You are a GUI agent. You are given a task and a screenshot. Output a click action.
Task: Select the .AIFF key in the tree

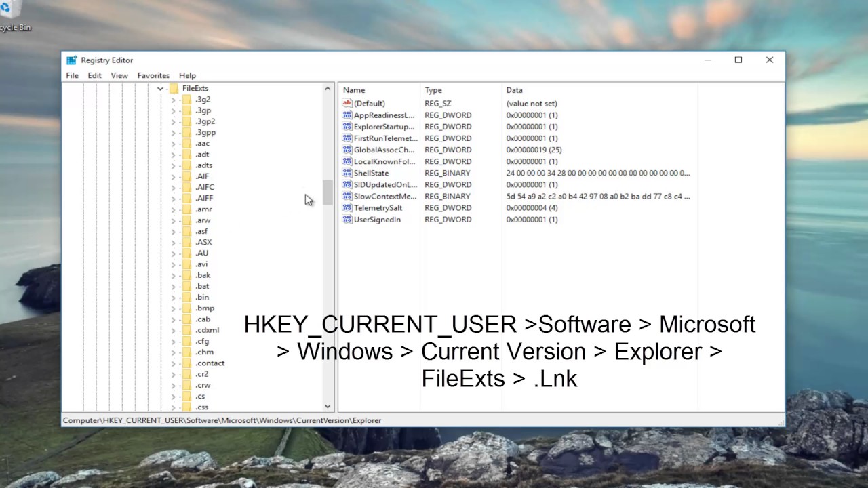[x=204, y=199]
